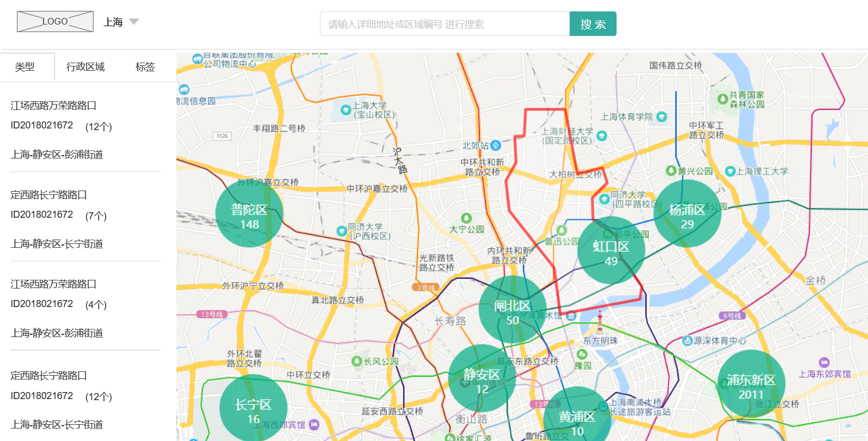This screenshot has height=441, width=868.
Task: Click the 北郊站 railway station icon
Action: coord(496,145)
